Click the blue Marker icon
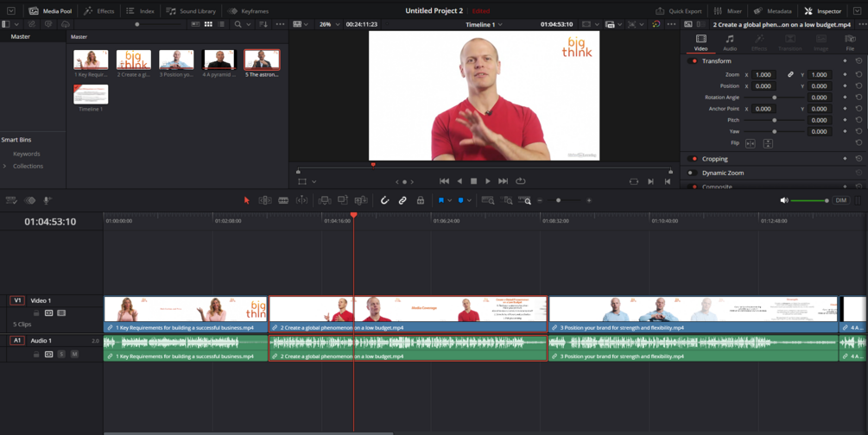The width and height of the screenshot is (868, 435). pyautogui.click(x=460, y=200)
